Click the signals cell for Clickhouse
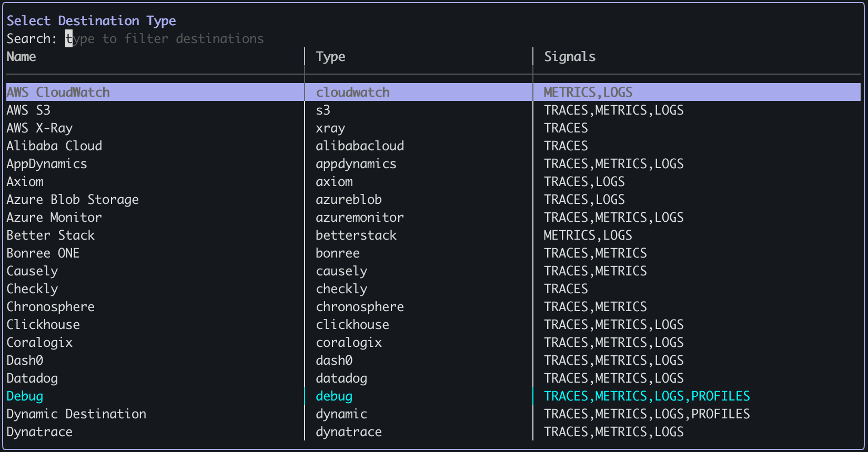Viewport: 868px width, 452px height. tap(614, 325)
